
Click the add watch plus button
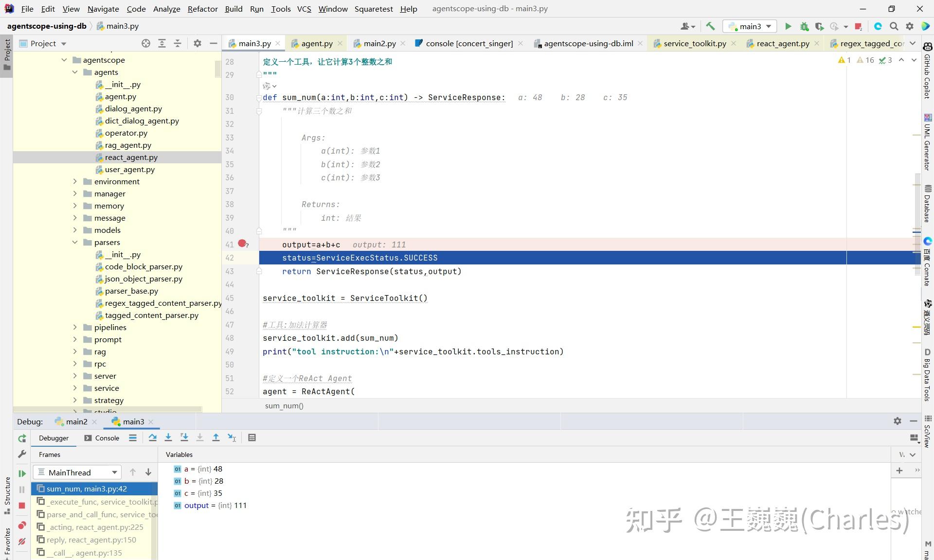899,471
